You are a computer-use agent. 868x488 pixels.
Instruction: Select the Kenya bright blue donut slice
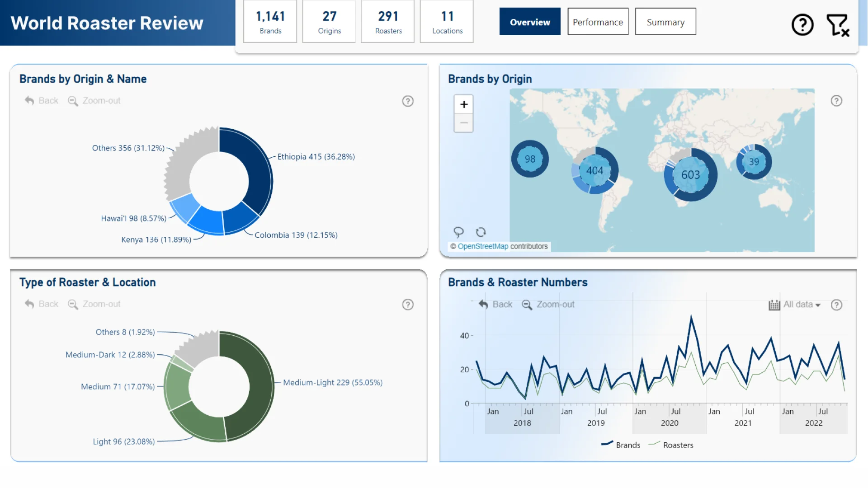coord(206,220)
